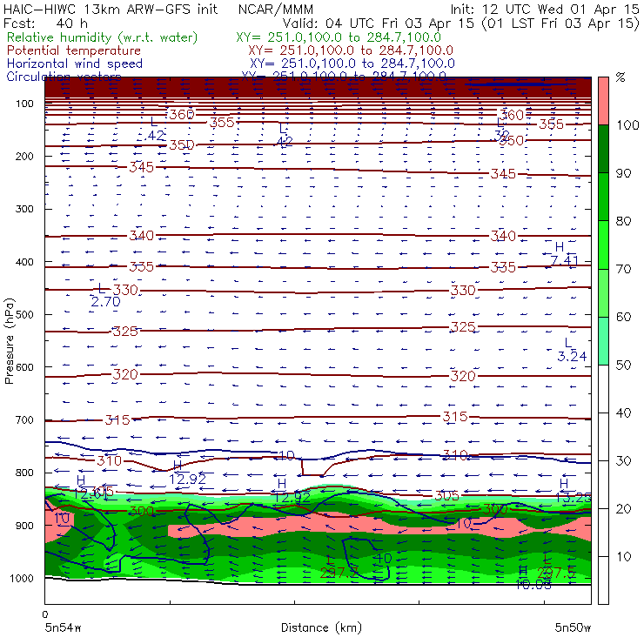
Task: Click the red 'Potential temperature' legend label
Action: [74, 50]
